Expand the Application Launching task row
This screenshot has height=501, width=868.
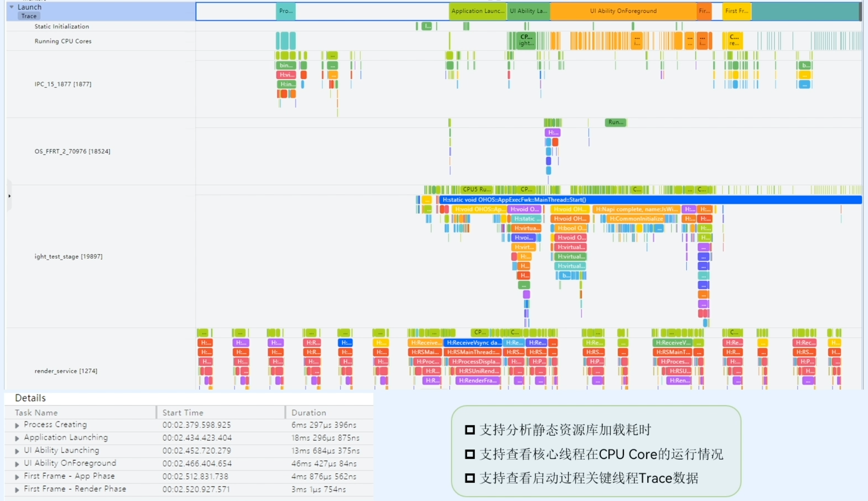(x=17, y=438)
